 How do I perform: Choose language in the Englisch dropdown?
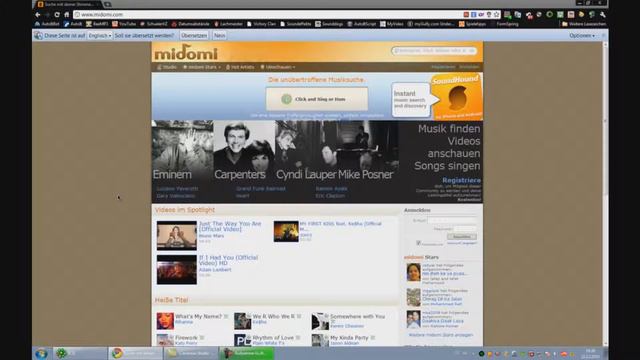[x=100, y=36]
